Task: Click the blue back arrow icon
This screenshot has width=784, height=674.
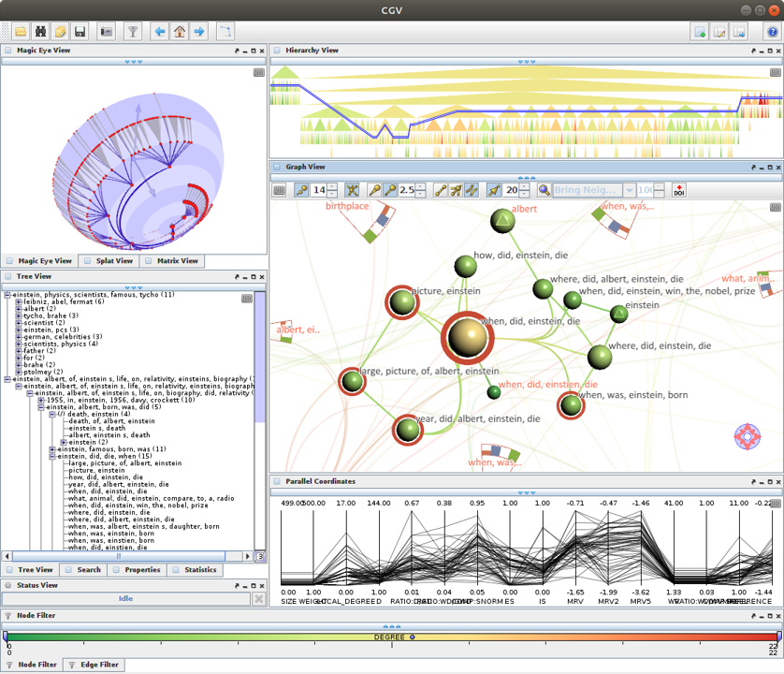Action: [x=160, y=32]
